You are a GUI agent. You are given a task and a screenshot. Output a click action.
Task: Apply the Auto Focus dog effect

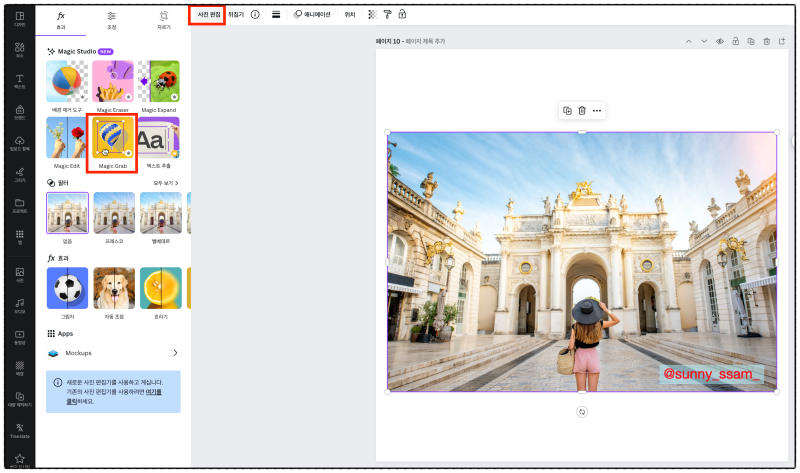click(114, 288)
